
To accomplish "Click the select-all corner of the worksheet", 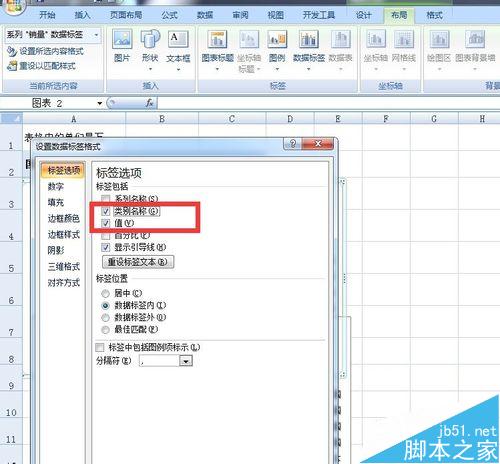I will coord(11,119).
